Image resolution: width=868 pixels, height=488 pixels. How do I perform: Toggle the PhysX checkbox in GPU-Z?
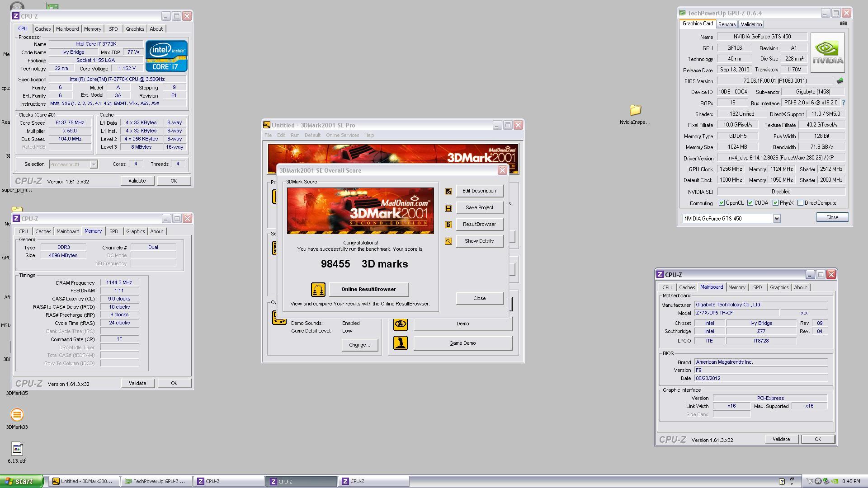(775, 203)
